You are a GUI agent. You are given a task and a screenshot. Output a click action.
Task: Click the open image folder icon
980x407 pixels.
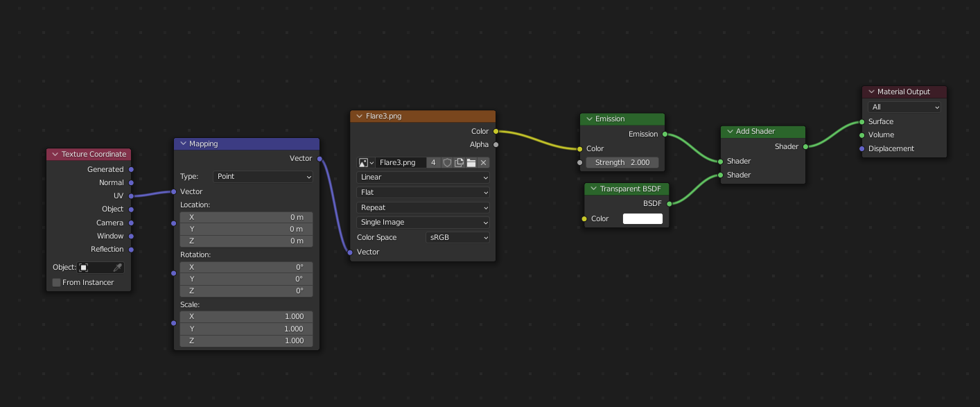click(471, 162)
